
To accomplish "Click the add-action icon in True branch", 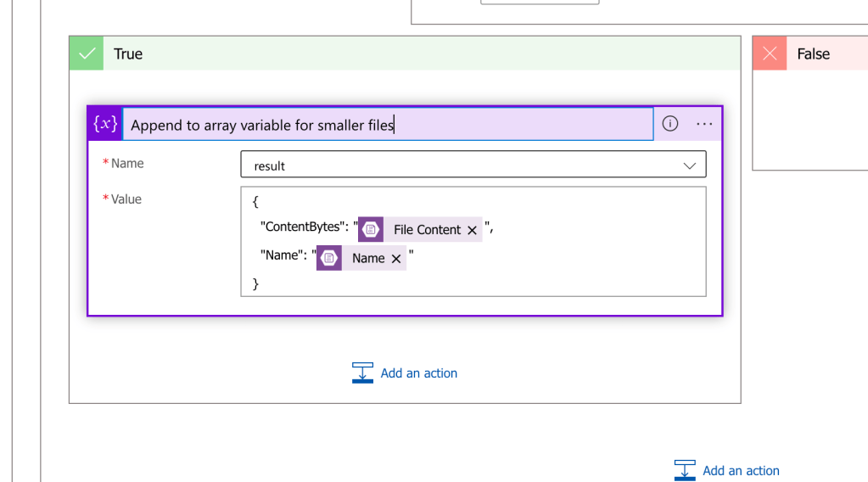I will tap(362, 373).
